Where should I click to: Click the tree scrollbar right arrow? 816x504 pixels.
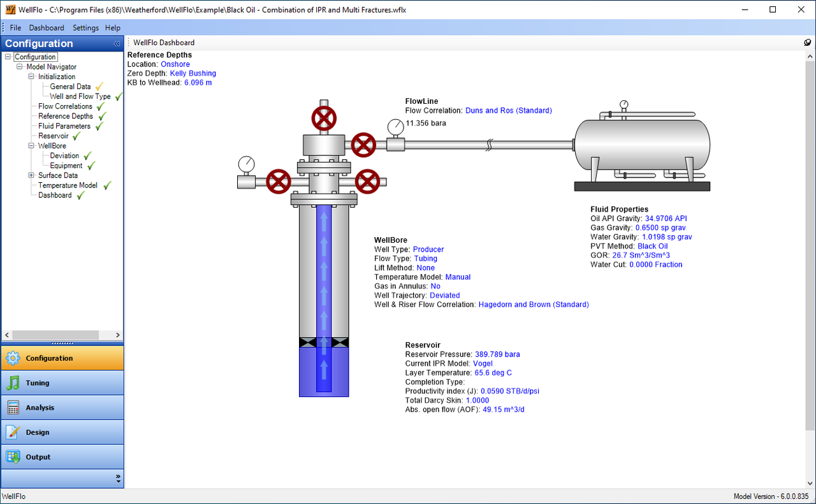(x=118, y=335)
